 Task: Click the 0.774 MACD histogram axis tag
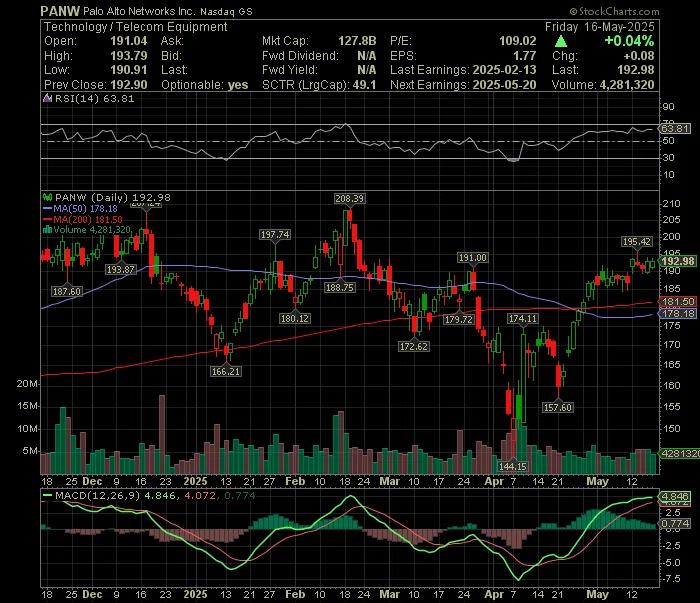(675, 523)
